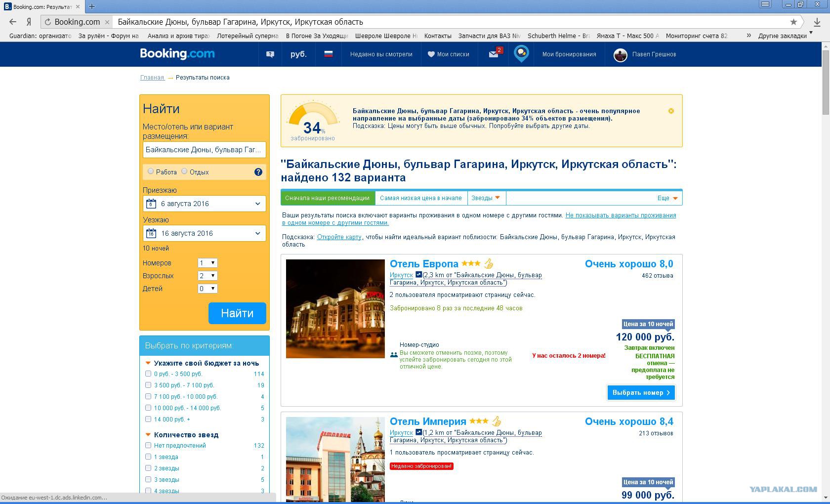Show more bookmarks with the double chevron
Image resolution: width=830 pixels, height=504 pixels.
749,36
